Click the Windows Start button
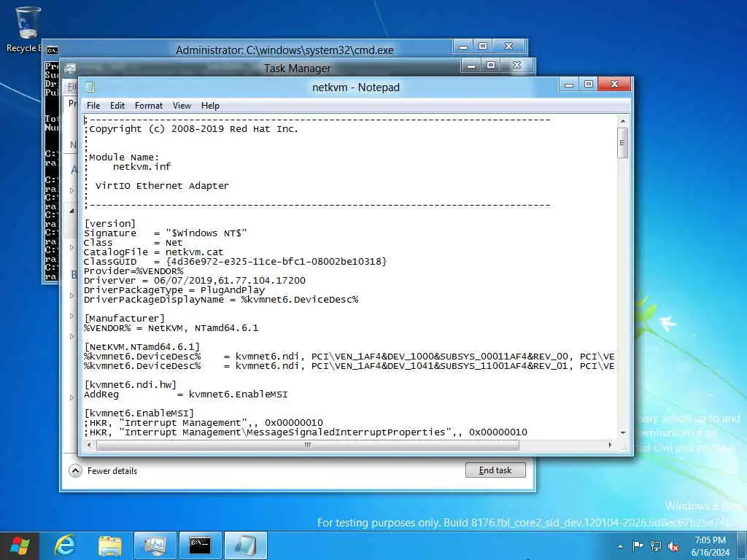Screen dimensions: 747x560 [x=20, y=545]
